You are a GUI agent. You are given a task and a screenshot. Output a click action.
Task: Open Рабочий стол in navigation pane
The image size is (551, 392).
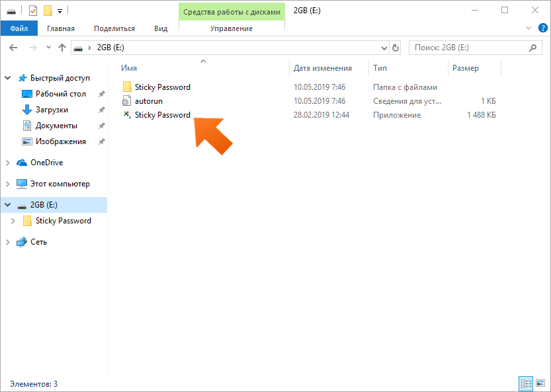[x=60, y=94]
